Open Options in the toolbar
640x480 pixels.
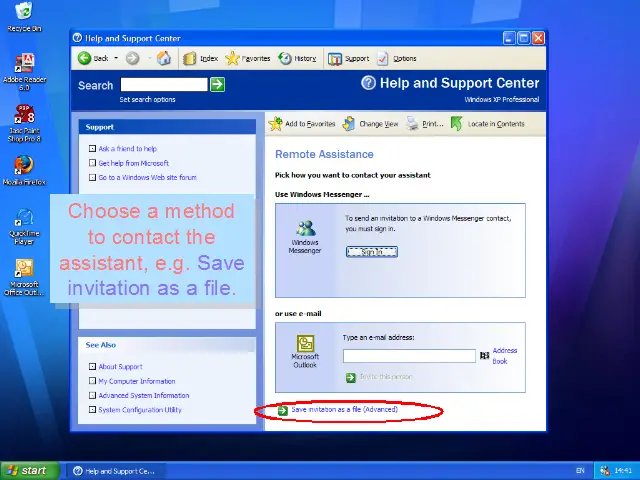pos(397,59)
